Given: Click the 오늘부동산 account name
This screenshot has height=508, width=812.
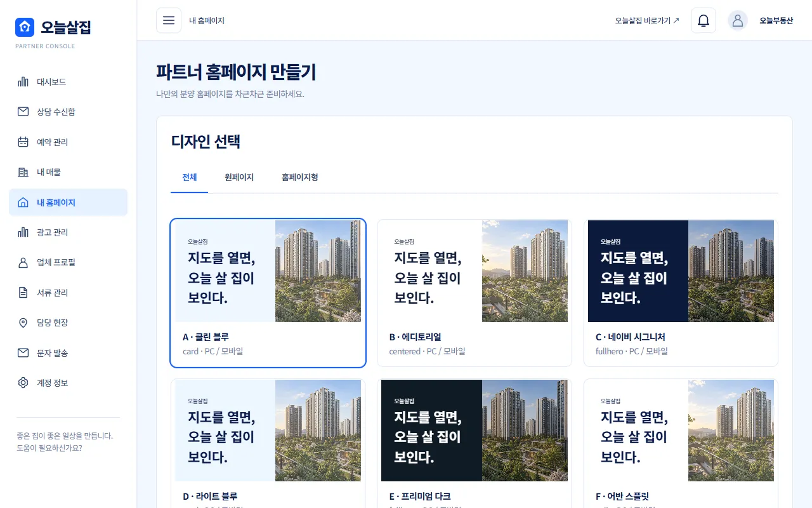Looking at the screenshot, I should pyautogui.click(x=776, y=20).
